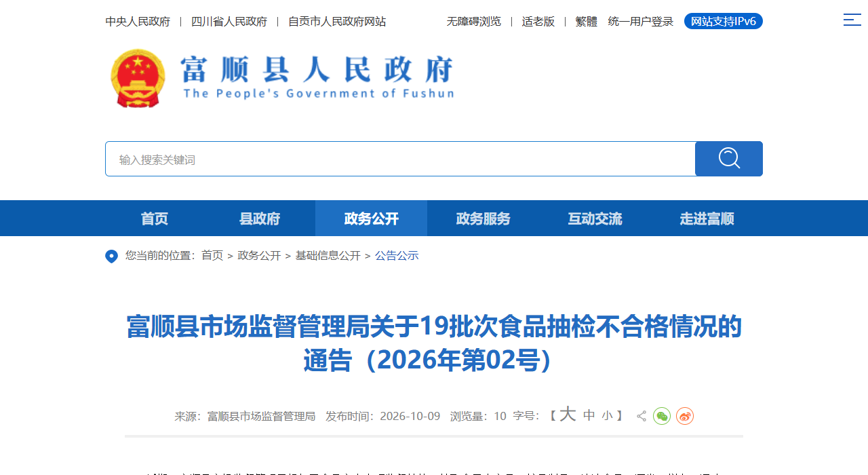This screenshot has height=475, width=868.
Task: Click the magnifier search button
Action: tap(729, 159)
